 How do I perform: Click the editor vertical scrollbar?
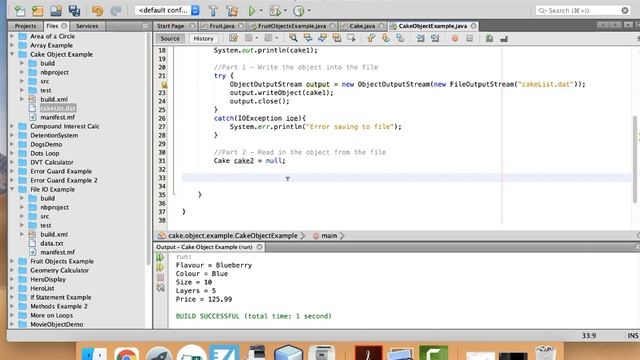(x=636, y=159)
